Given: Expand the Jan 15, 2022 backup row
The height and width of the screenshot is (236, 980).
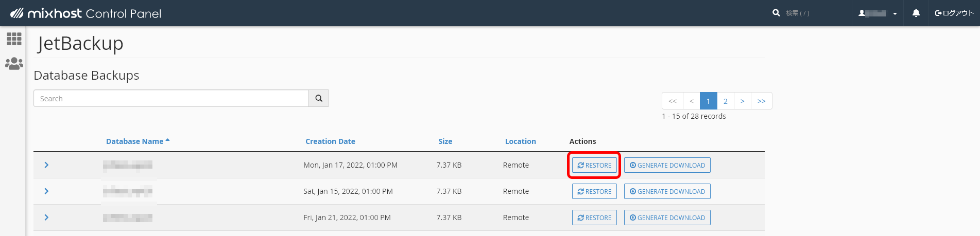Looking at the screenshot, I should (x=46, y=191).
